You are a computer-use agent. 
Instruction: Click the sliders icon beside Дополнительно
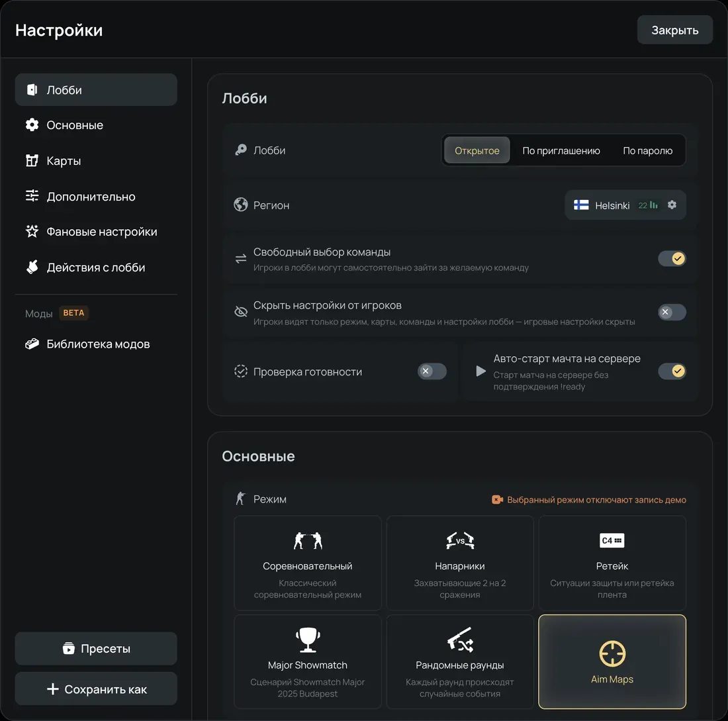click(32, 195)
